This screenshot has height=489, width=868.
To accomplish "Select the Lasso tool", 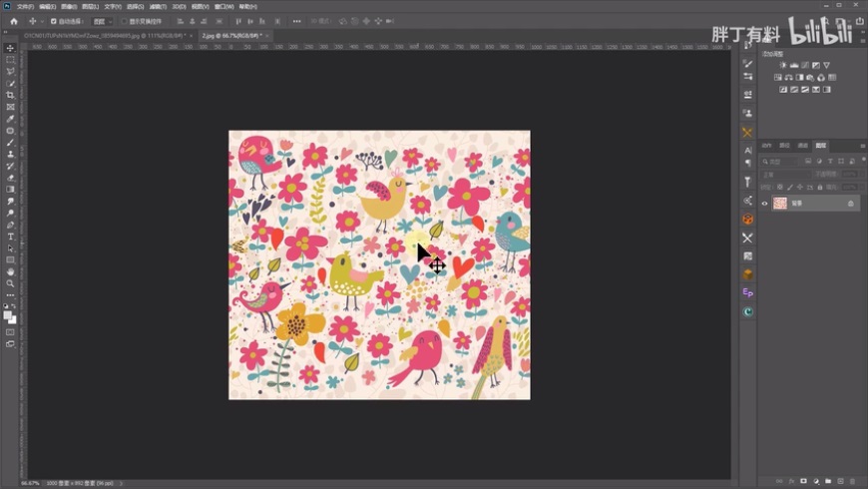I will tap(10, 72).
